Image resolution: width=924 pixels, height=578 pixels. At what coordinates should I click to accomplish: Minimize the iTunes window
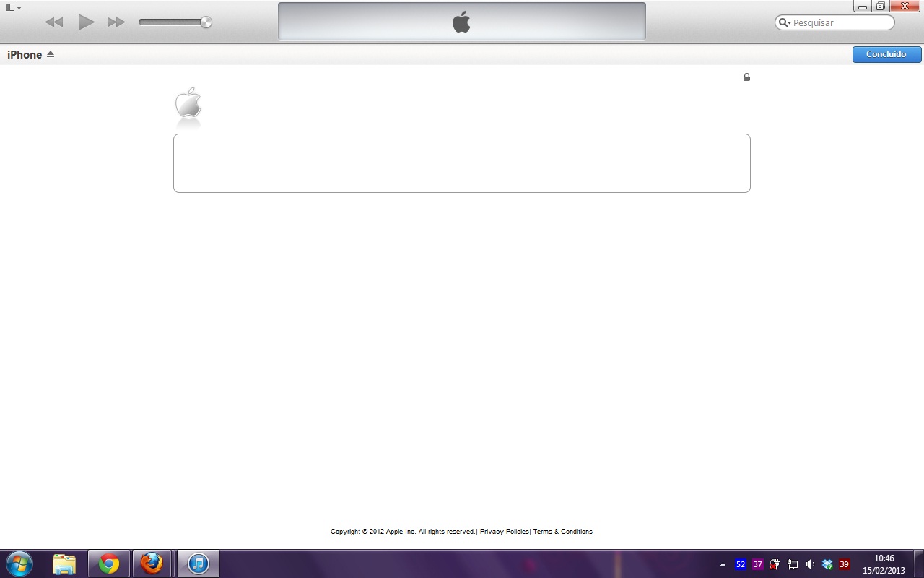click(863, 7)
